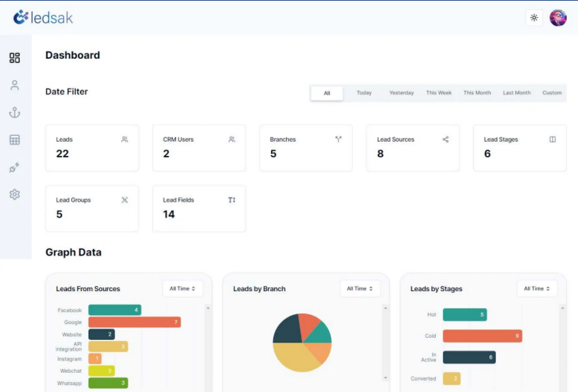
Task: Click the share icon on Lead Sources card
Action: [x=446, y=139]
